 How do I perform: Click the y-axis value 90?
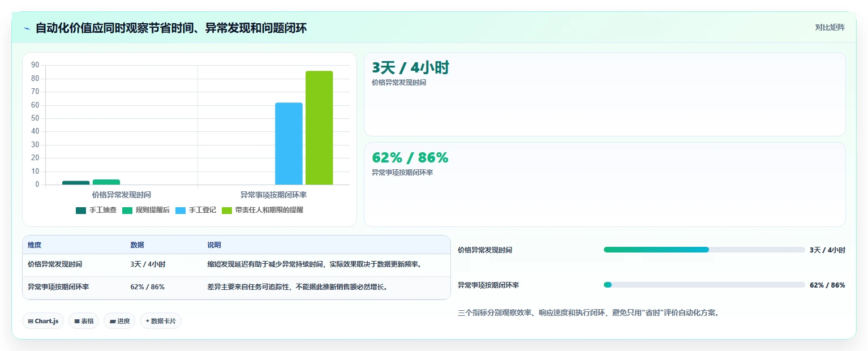[35, 65]
